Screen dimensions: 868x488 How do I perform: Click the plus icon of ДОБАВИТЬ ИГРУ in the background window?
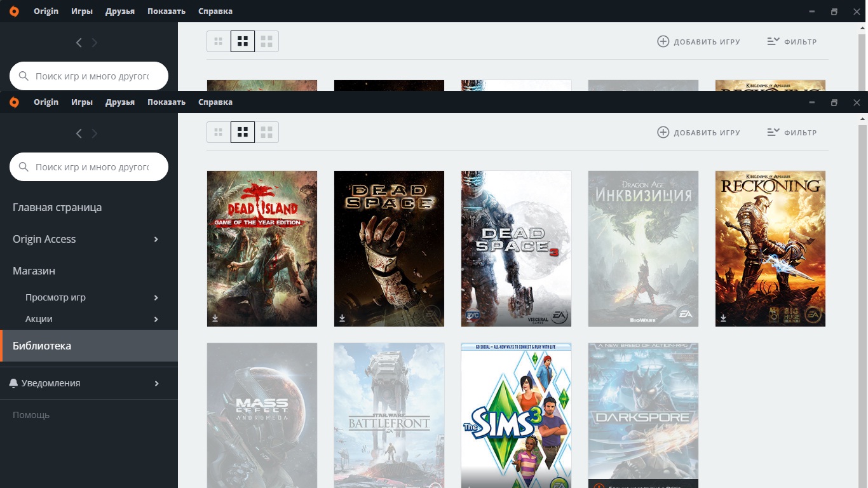pos(663,41)
